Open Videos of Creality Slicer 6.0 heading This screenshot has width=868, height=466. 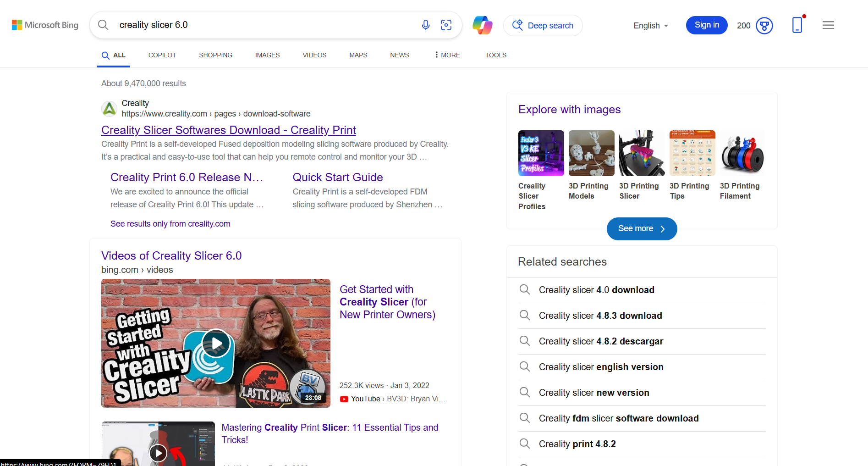(171, 256)
